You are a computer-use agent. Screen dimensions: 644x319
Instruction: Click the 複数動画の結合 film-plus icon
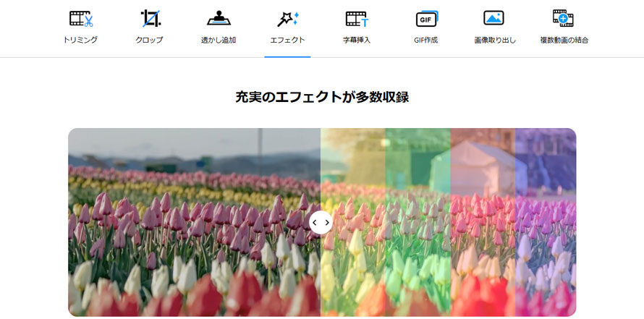pos(563,18)
